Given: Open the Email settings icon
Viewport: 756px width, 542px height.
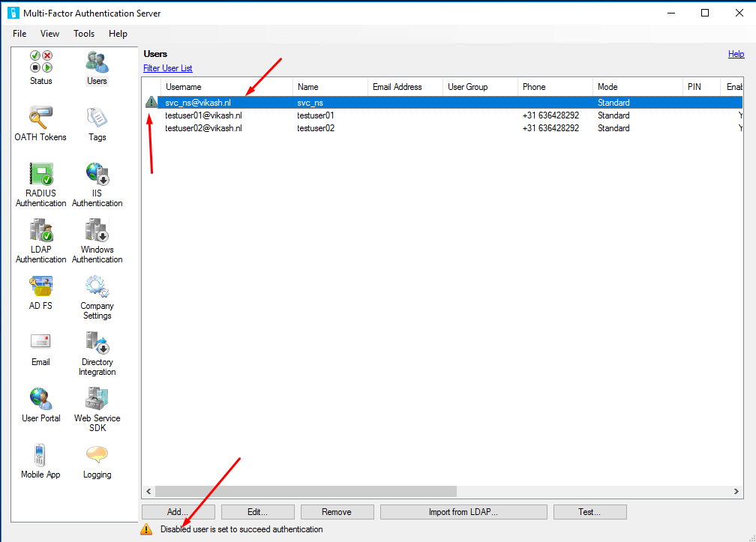Looking at the screenshot, I should (x=40, y=342).
